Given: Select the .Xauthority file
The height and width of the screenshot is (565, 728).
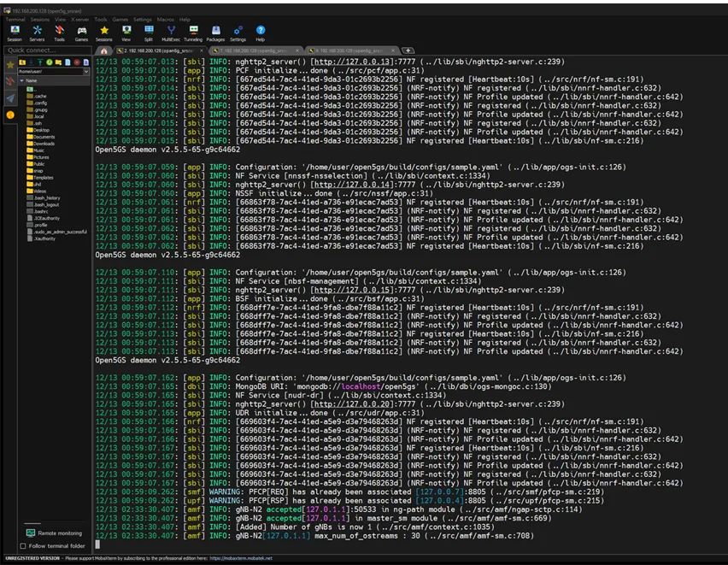Looking at the screenshot, I should coord(41,238).
